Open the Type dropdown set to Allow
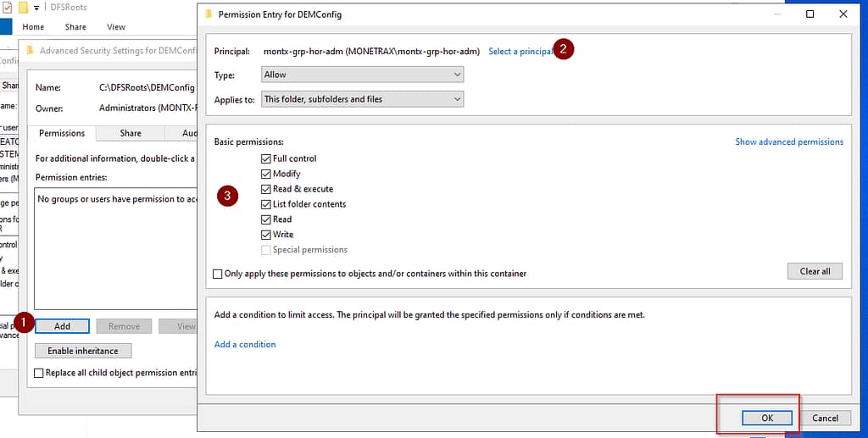868x438 pixels. 363,75
